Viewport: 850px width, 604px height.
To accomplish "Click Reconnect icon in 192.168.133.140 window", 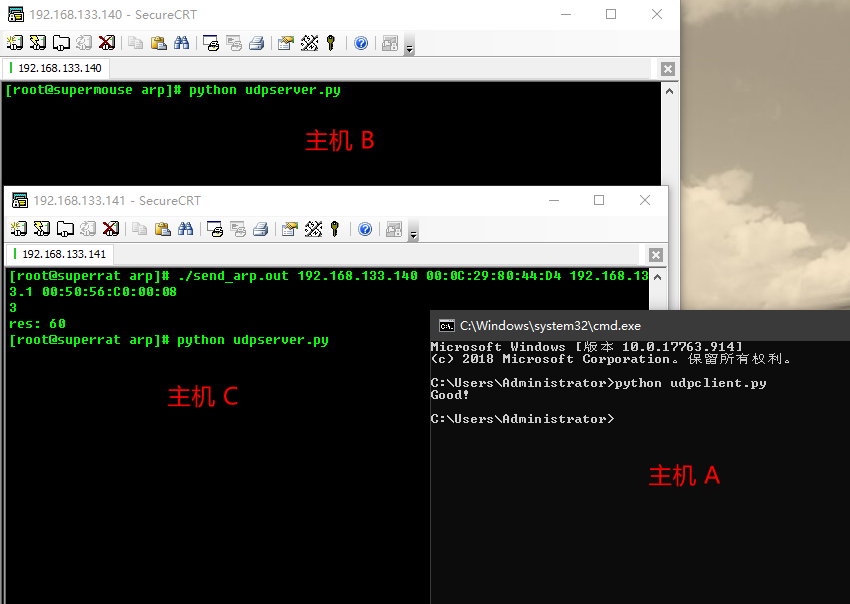I will tap(84, 43).
